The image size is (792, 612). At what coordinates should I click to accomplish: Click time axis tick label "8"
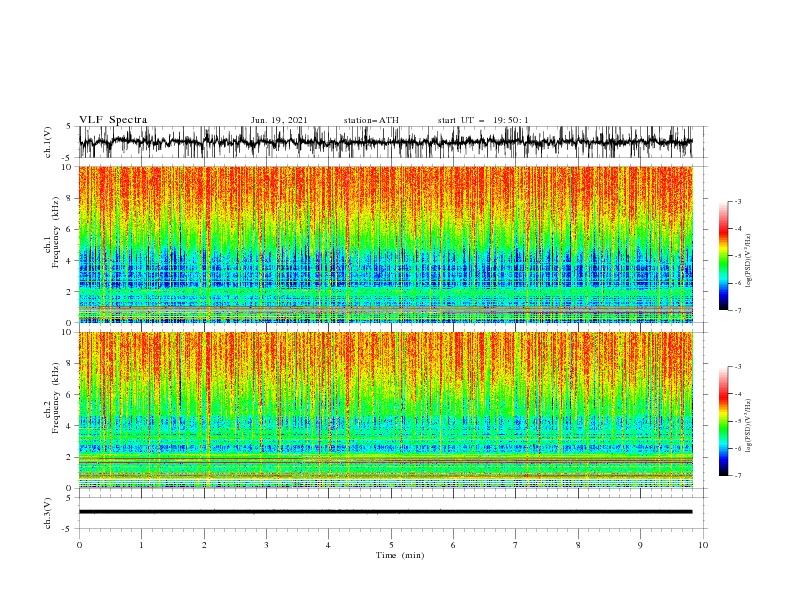(578, 545)
